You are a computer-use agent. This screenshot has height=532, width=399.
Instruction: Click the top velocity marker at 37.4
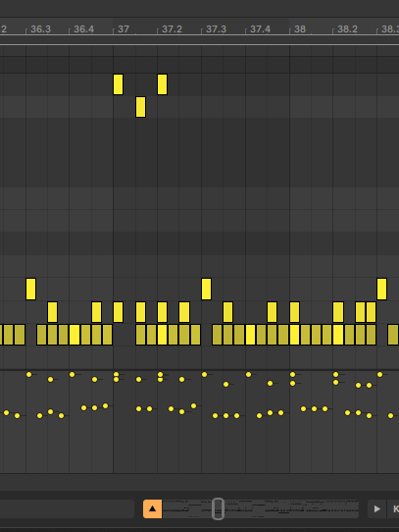tap(248, 375)
